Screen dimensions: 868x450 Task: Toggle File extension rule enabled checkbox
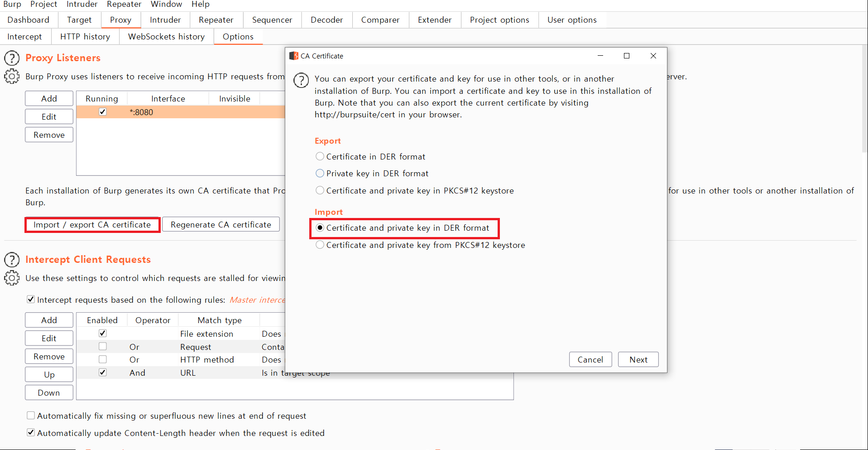pyautogui.click(x=103, y=333)
